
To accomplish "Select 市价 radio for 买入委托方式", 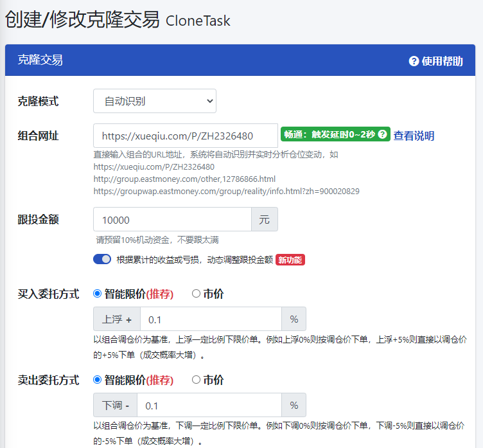I will tap(197, 294).
